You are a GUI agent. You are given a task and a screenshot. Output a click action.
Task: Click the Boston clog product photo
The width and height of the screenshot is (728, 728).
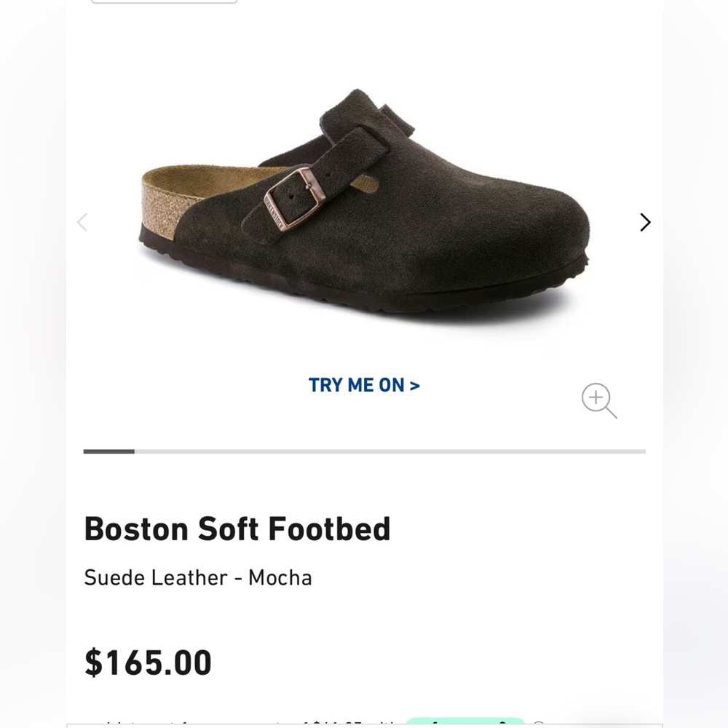[364, 204]
